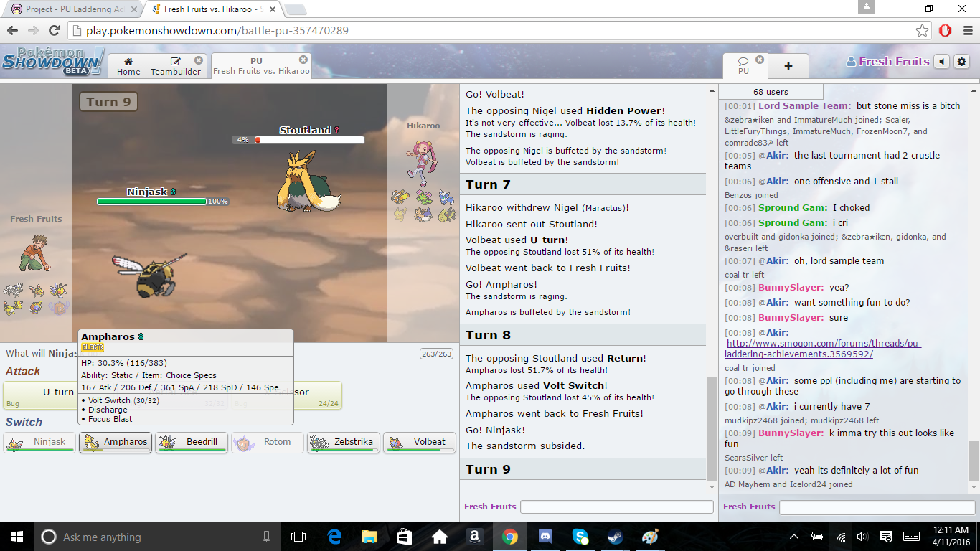Click the Fresh Fruits trainer avatar
Screen dimensions: 980x551
click(37, 253)
